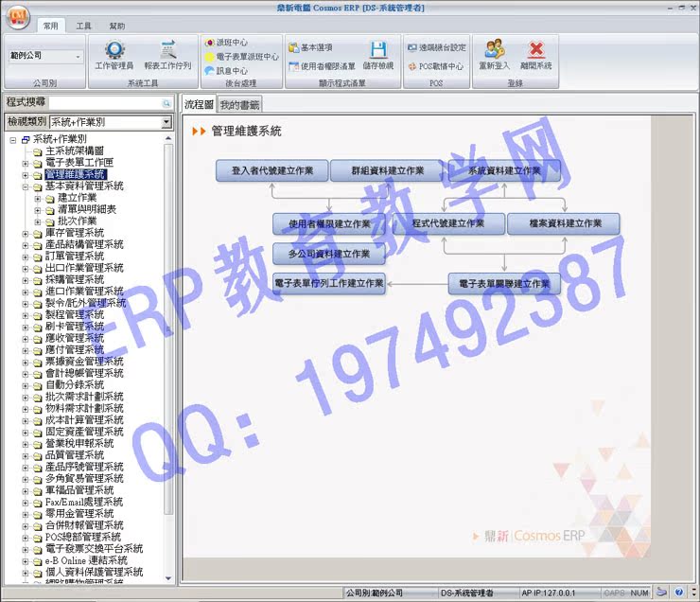The height and width of the screenshot is (602, 700).
Task: Click folder icon of 品質管理系統
Action: pyautogui.click(x=38, y=455)
